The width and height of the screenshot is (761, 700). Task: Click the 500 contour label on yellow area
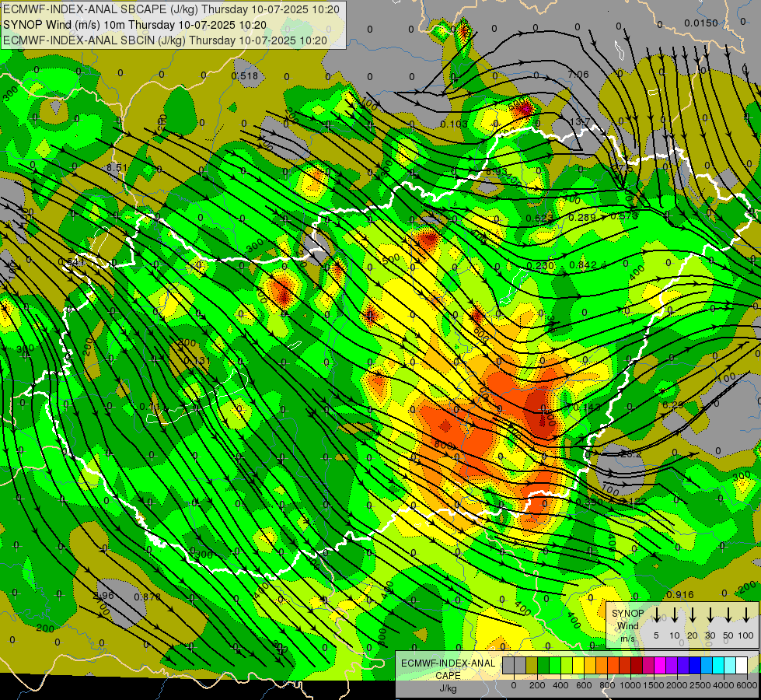click(391, 259)
